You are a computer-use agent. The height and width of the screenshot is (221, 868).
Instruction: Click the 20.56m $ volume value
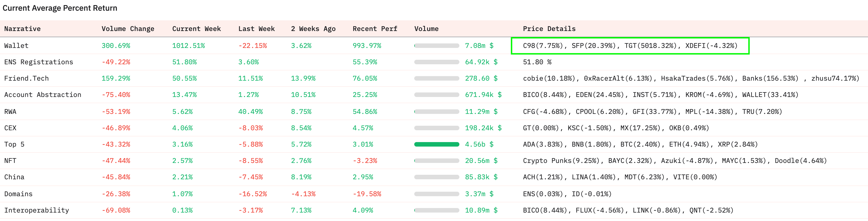(481, 161)
